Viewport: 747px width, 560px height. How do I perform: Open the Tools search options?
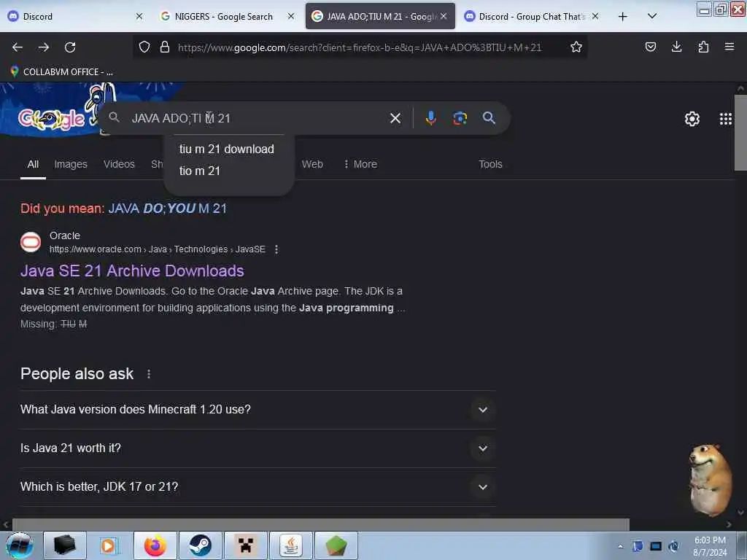click(490, 164)
